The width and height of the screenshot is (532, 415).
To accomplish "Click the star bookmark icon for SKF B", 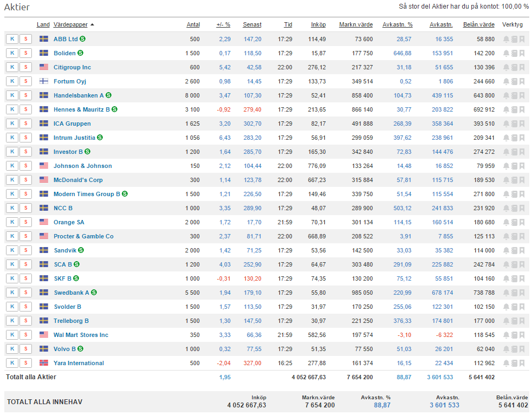I will tap(522, 279).
